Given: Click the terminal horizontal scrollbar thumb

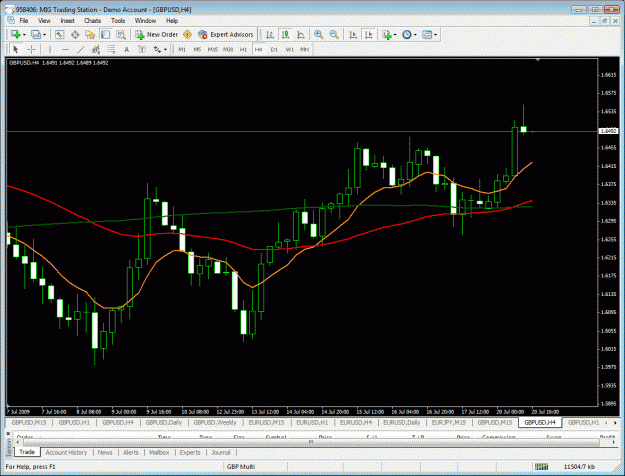Looking at the screenshot, I should (x=311, y=442).
